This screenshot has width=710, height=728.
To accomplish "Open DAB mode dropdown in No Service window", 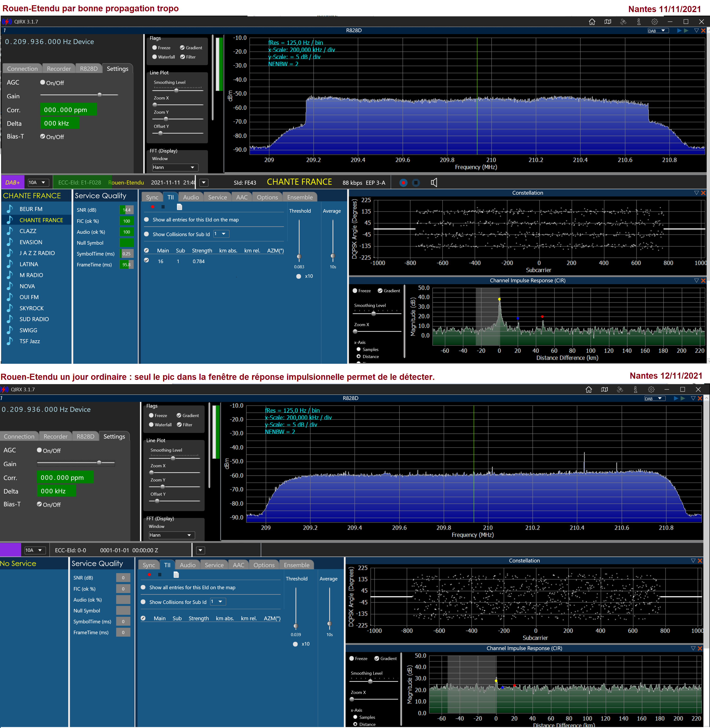I will pyautogui.click(x=655, y=398).
